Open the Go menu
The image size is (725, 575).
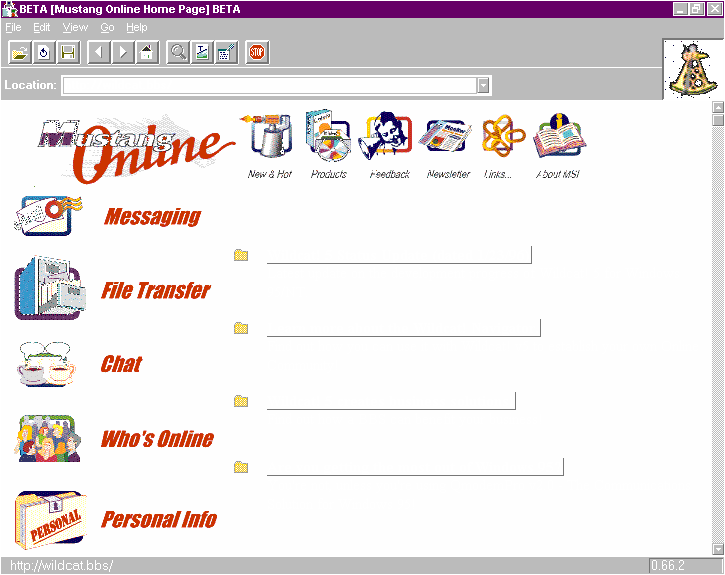pyautogui.click(x=107, y=27)
